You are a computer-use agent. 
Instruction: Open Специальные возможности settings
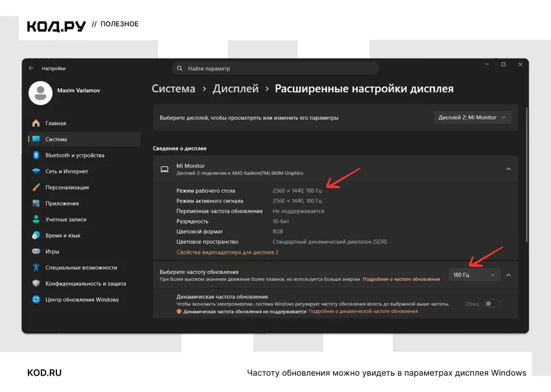tap(84, 268)
